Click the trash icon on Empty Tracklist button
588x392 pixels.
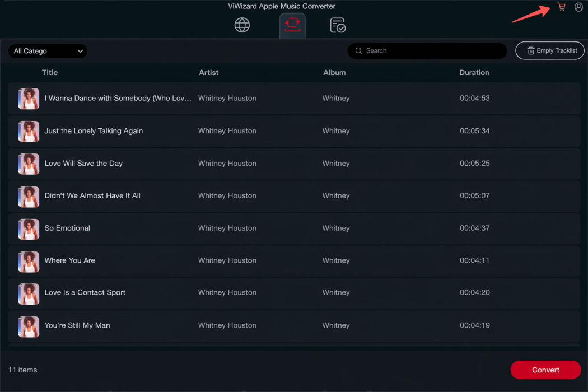(x=530, y=50)
